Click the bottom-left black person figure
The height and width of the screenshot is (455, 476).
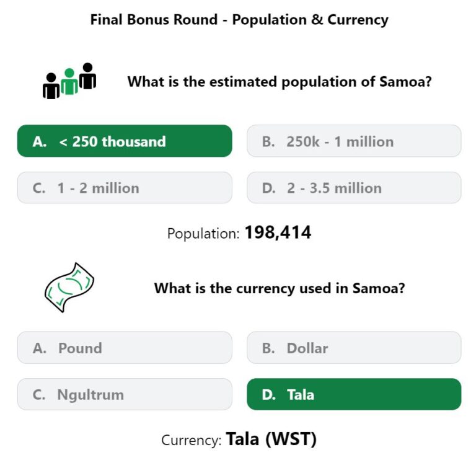(x=51, y=86)
